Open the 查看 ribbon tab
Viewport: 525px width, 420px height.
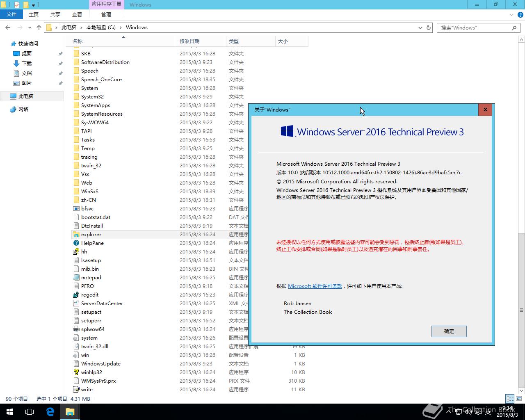(x=77, y=14)
